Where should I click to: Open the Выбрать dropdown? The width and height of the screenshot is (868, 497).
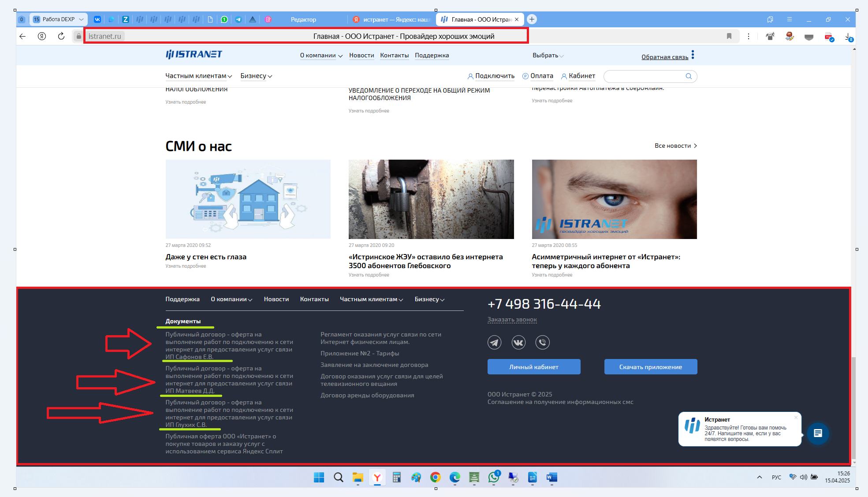click(x=548, y=56)
